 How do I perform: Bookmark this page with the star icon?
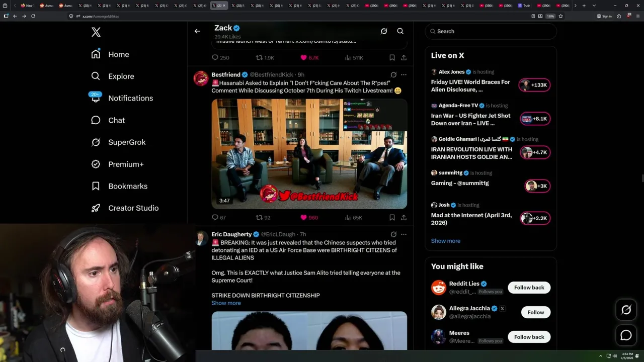click(560, 16)
